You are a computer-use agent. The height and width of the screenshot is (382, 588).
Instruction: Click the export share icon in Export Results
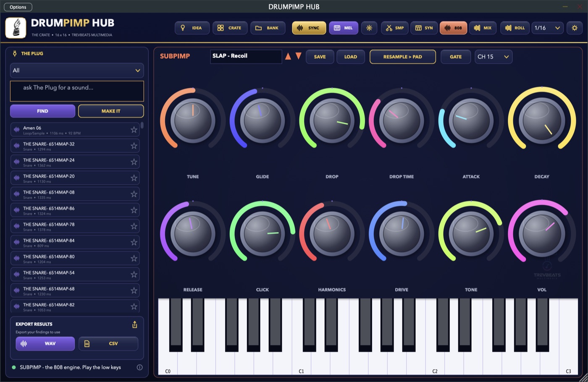coord(135,324)
